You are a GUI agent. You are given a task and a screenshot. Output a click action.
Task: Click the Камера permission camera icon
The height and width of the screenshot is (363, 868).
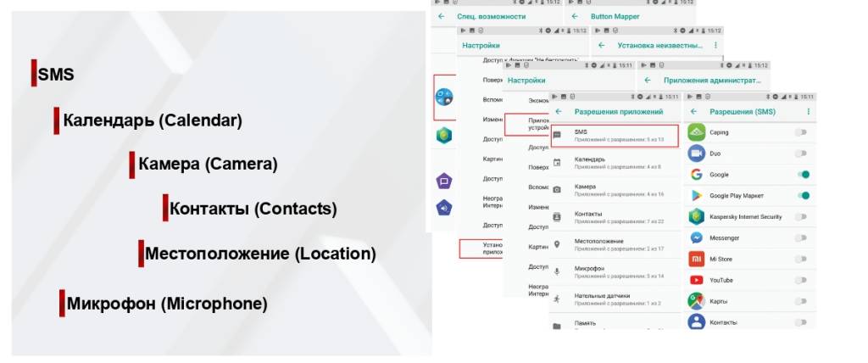click(x=557, y=190)
